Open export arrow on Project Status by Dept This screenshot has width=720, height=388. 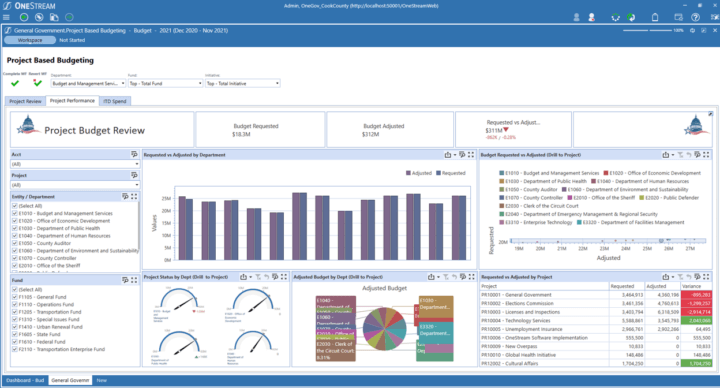pyautogui.click(x=250, y=277)
